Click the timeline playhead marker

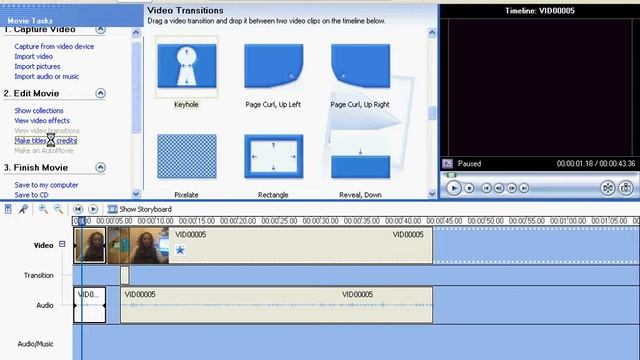pos(82,221)
